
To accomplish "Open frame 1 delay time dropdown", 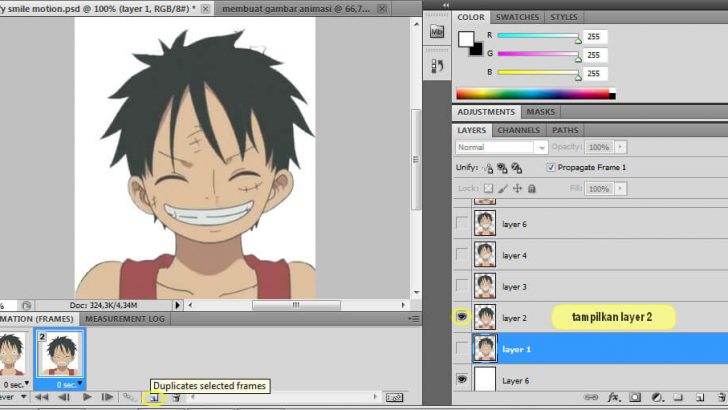I will tap(26, 384).
